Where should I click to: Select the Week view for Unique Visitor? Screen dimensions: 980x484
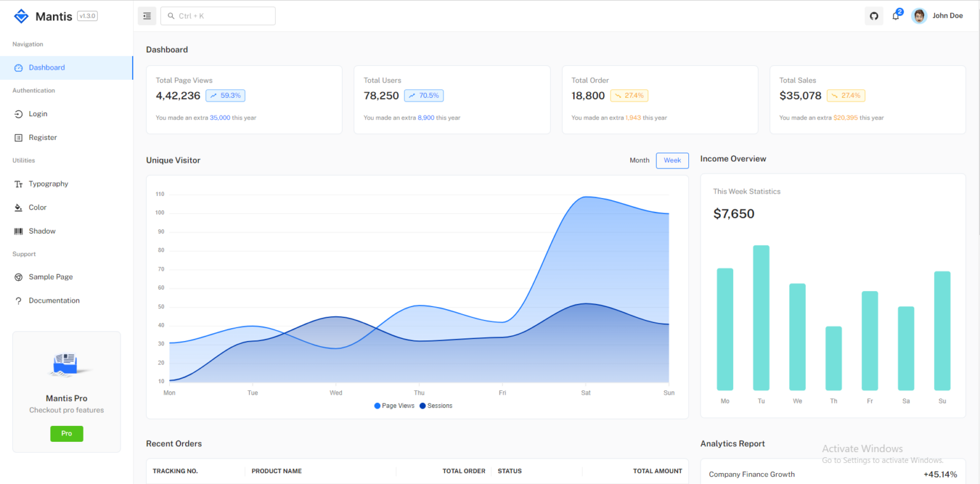tap(672, 160)
